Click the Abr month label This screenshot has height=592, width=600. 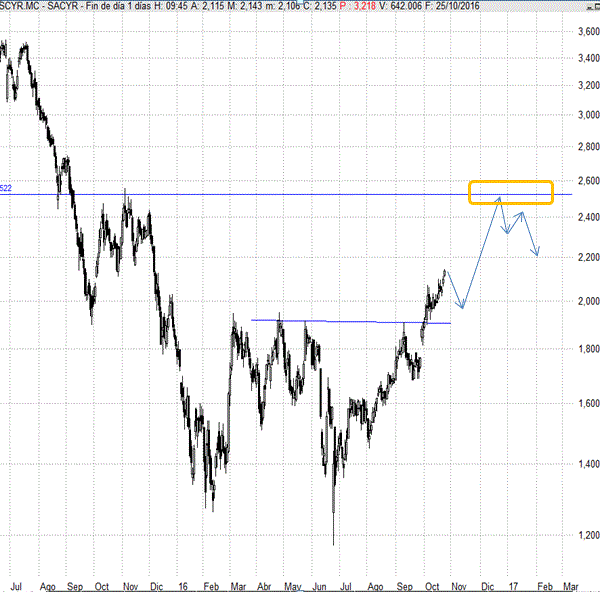264,586
